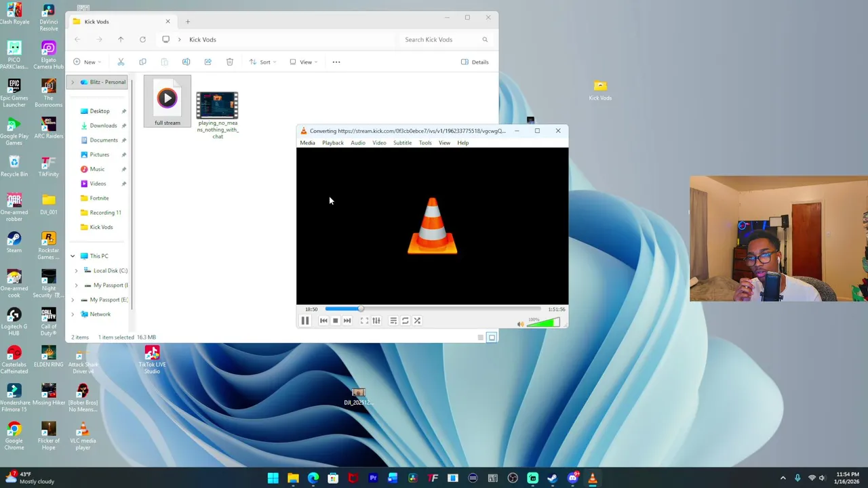Open the Sort dropdown

point(263,62)
